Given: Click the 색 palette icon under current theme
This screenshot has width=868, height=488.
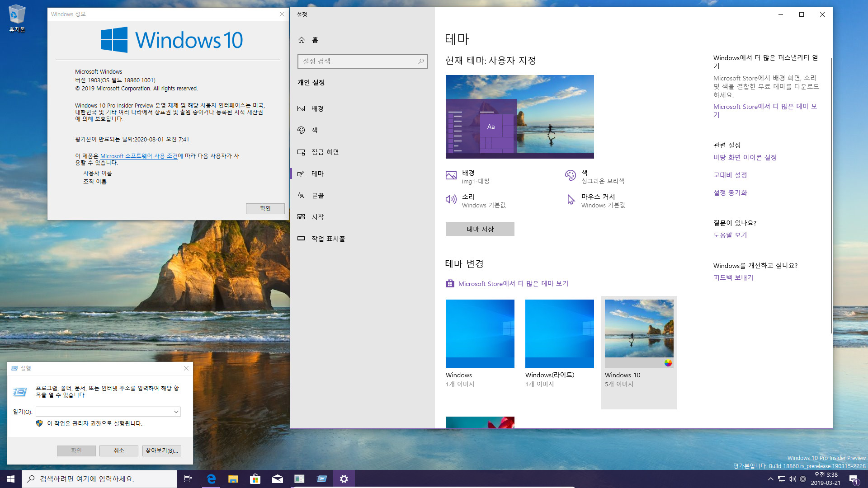Looking at the screenshot, I should coord(571,175).
